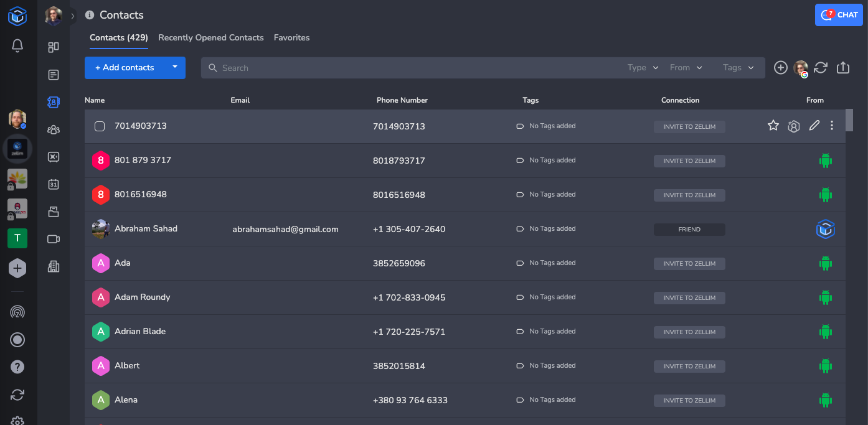Edit the 7014903713 contact with pencil icon
868x425 pixels.
[814, 126]
